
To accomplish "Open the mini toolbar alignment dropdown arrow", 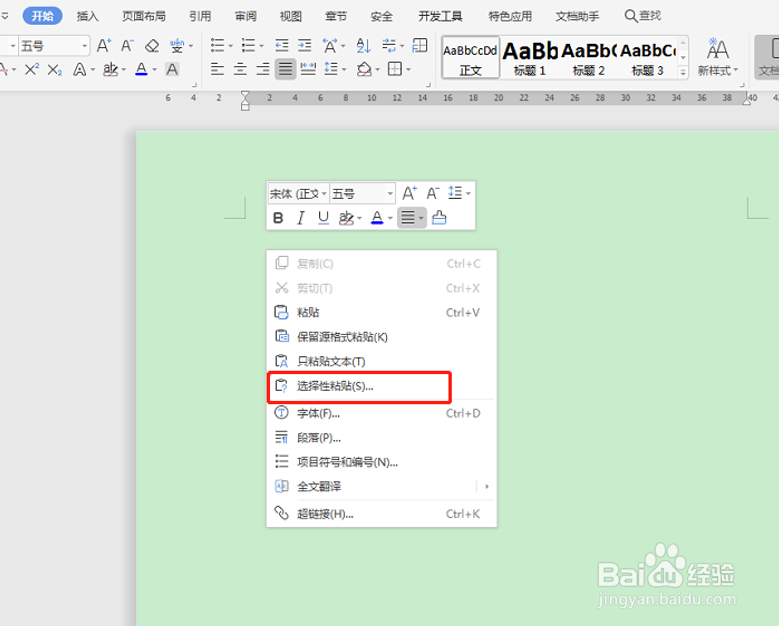I will click(x=421, y=218).
